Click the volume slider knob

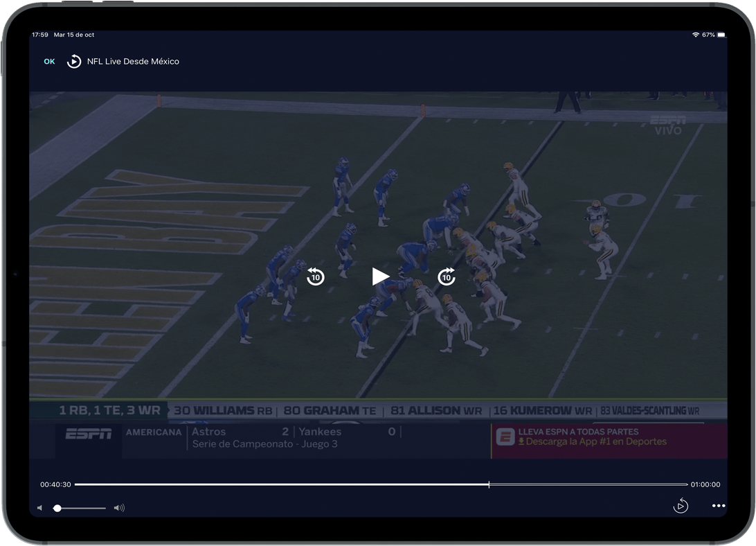57,508
